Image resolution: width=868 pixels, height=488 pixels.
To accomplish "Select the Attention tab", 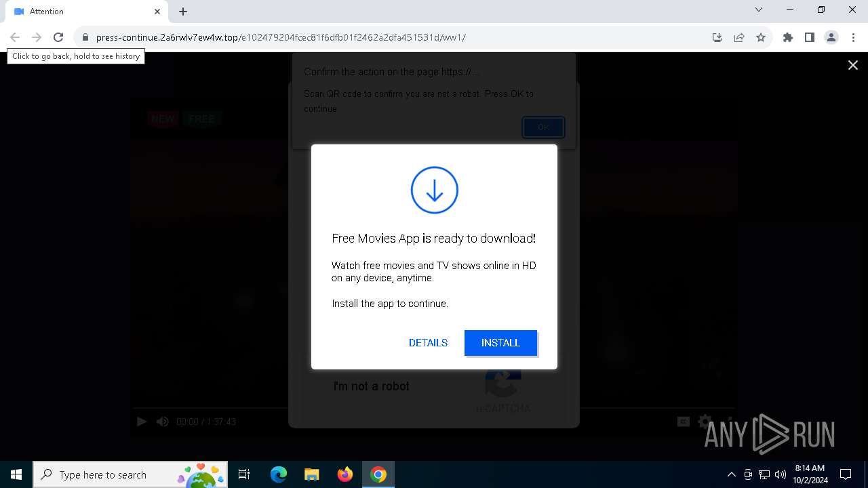I will pos(87,12).
